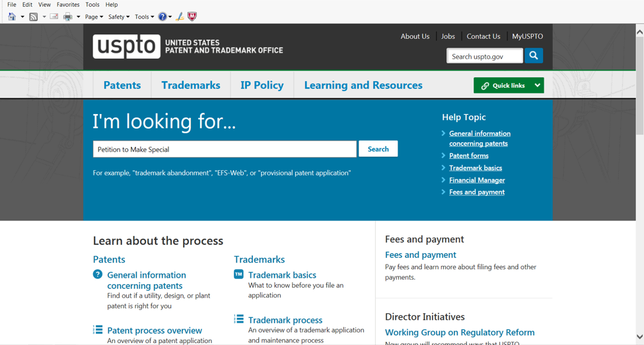Open the Safety dropdown in the toolbar
Viewport: 644px width, 345px height.
(x=119, y=16)
